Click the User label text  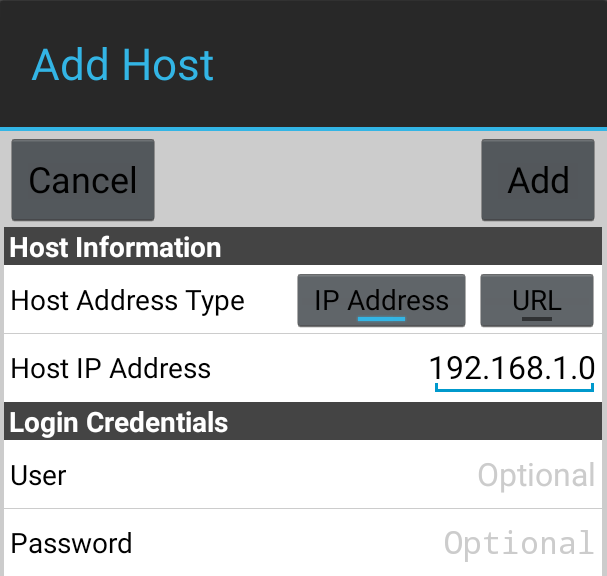pos(38,475)
